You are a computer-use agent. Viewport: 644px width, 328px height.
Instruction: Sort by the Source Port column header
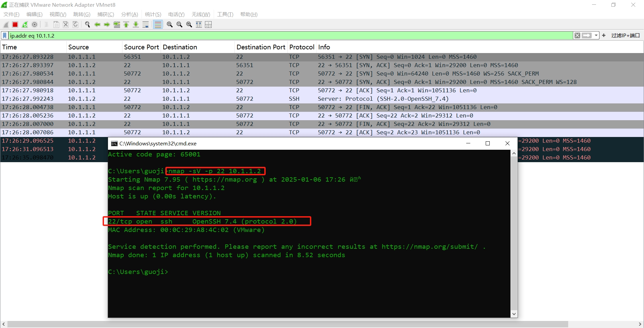click(142, 47)
